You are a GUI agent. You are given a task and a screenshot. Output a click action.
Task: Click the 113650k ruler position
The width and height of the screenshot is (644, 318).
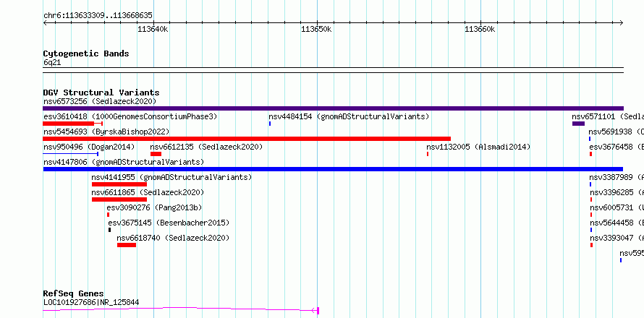pyautogui.click(x=316, y=30)
